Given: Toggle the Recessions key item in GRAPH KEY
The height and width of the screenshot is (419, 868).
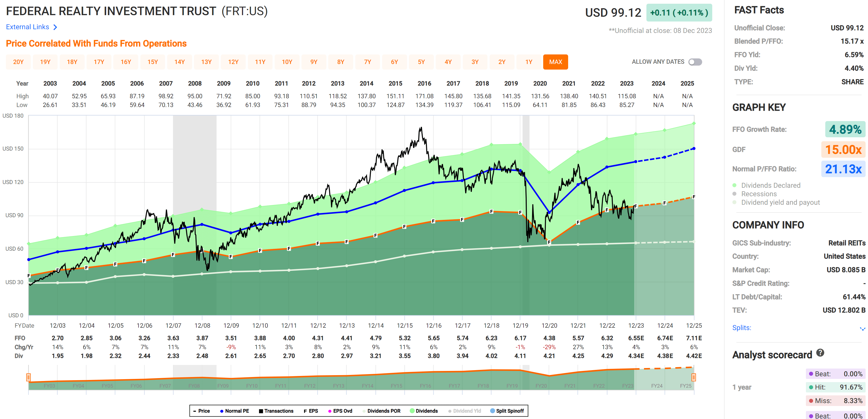Looking at the screenshot, I should (734, 194).
